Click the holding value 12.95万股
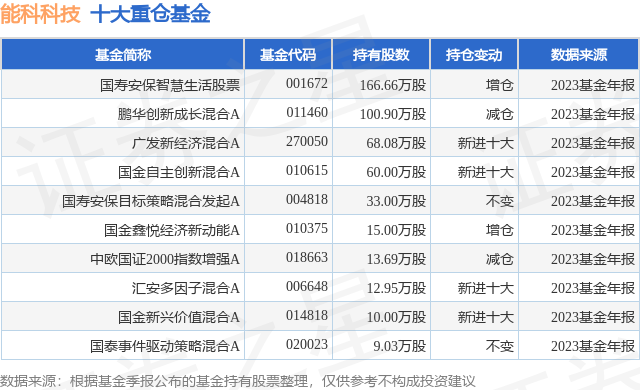 click(x=396, y=288)
